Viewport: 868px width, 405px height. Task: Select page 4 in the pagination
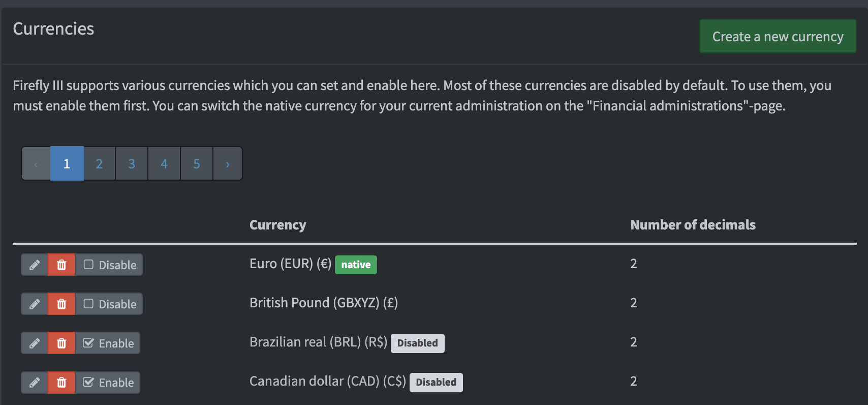[164, 163]
